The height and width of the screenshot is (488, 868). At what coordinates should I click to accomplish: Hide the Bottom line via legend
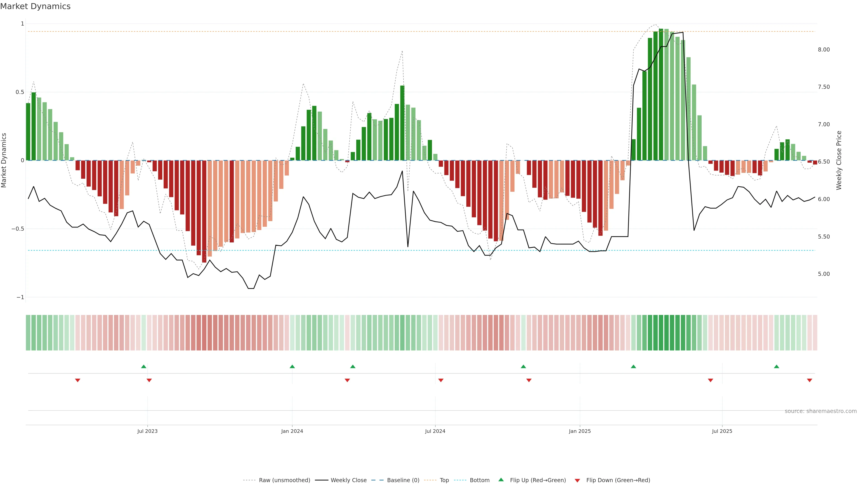point(479,480)
